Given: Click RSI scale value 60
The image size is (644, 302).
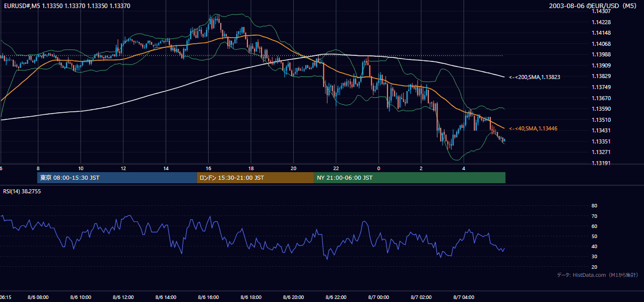Looking at the screenshot, I should tap(594, 226).
